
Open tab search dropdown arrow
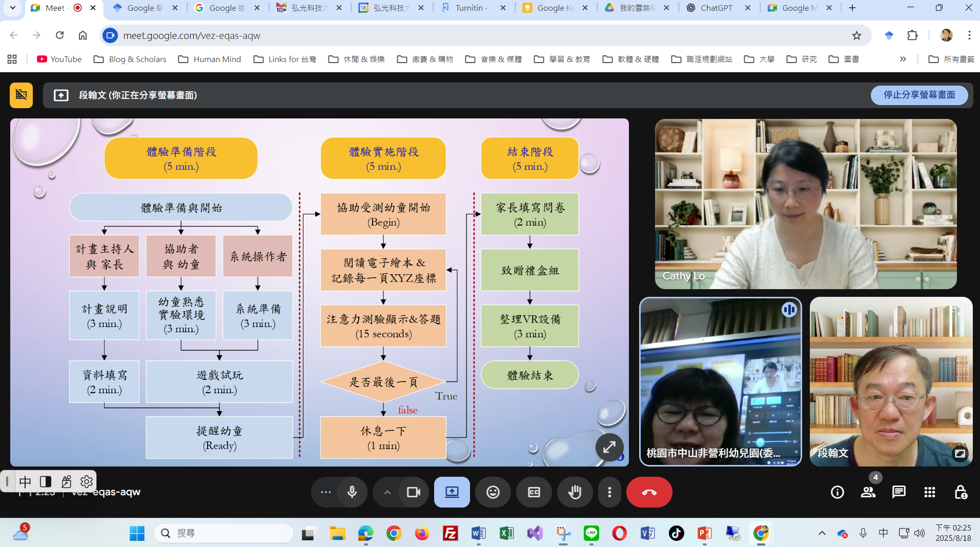click(x=12, y=8)
